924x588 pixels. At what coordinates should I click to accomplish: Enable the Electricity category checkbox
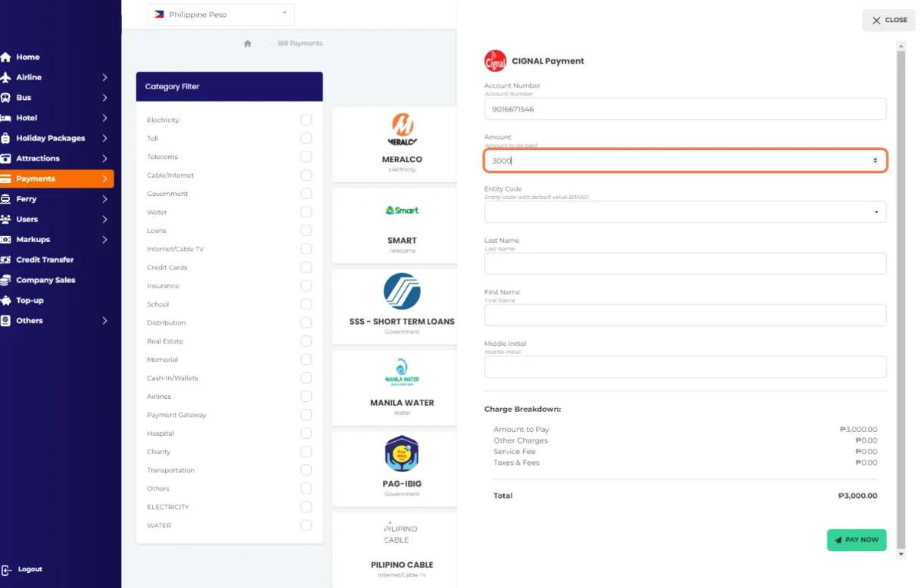306,120
